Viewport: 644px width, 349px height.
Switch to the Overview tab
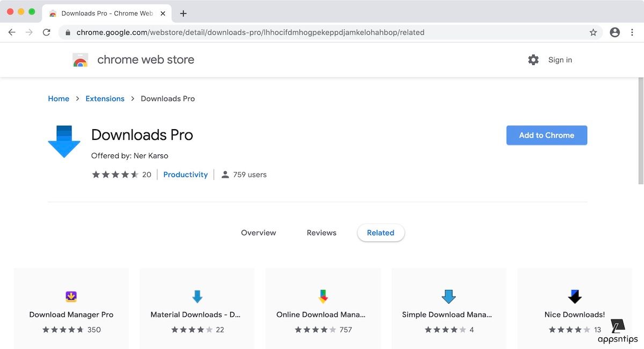coord(258,233)
